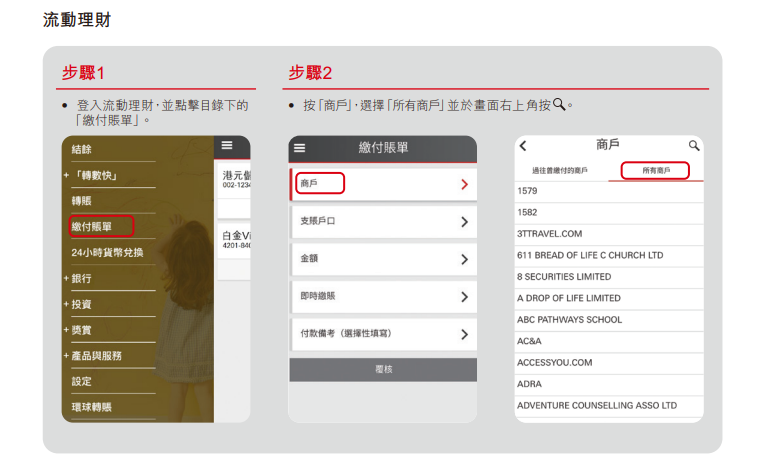The height and width of the screenshot is (461, 758).
Task: Click the red chevron on 商戶 row
Action: click(x=464, y=184)
